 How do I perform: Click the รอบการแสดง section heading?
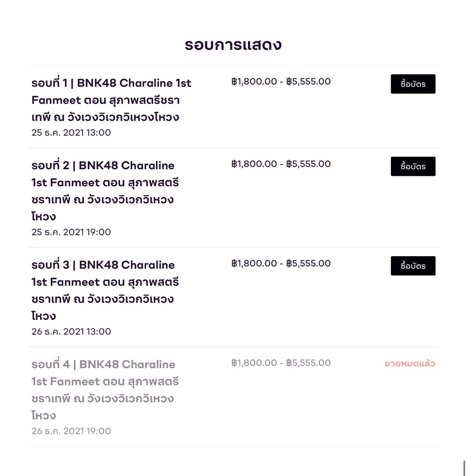tap(233, 45)
